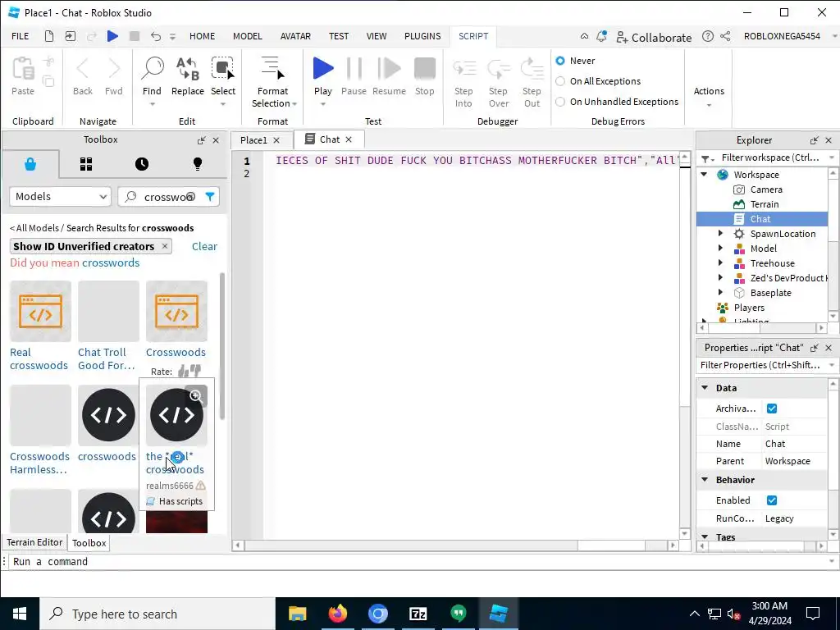Toggle the Enabled property checkbox
The width and height of the screenshot is (840, 630).
[772, 500]
